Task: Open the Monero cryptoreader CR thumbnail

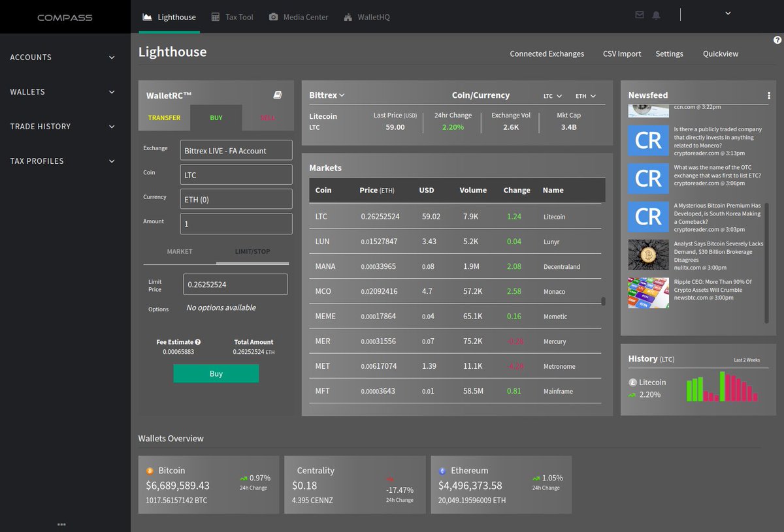Action: coord(648,140)
